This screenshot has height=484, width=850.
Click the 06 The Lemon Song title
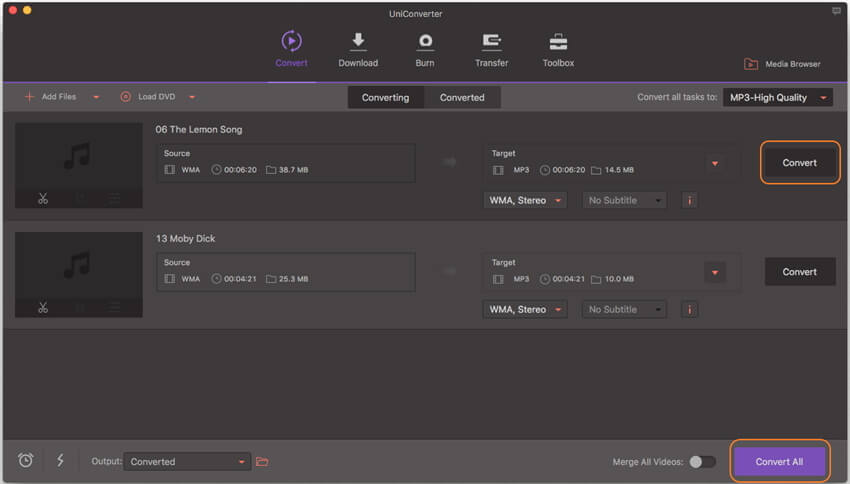199,130
